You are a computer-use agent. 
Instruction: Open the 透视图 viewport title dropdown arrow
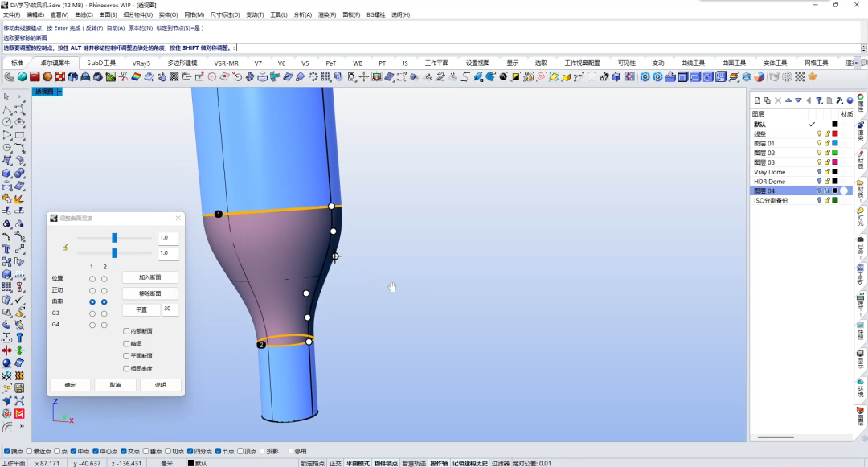(x=59, y=92)
